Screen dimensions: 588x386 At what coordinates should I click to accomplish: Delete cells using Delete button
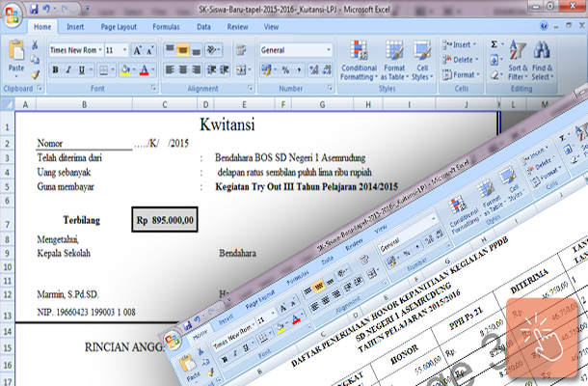click(461, 60)
